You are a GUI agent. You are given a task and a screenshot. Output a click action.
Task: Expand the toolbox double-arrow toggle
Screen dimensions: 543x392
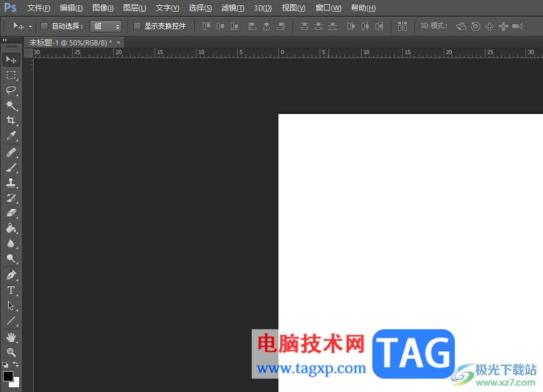coord(5,40)
